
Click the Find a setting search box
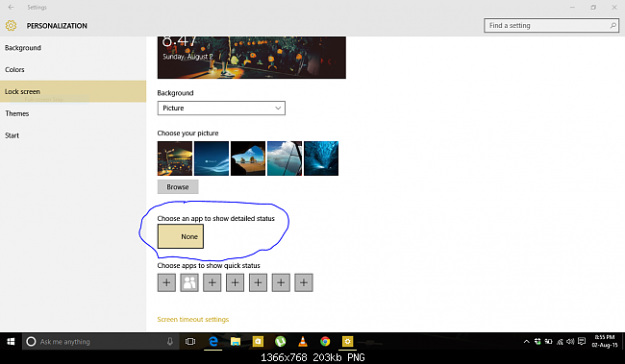click(x=551, y=26)
